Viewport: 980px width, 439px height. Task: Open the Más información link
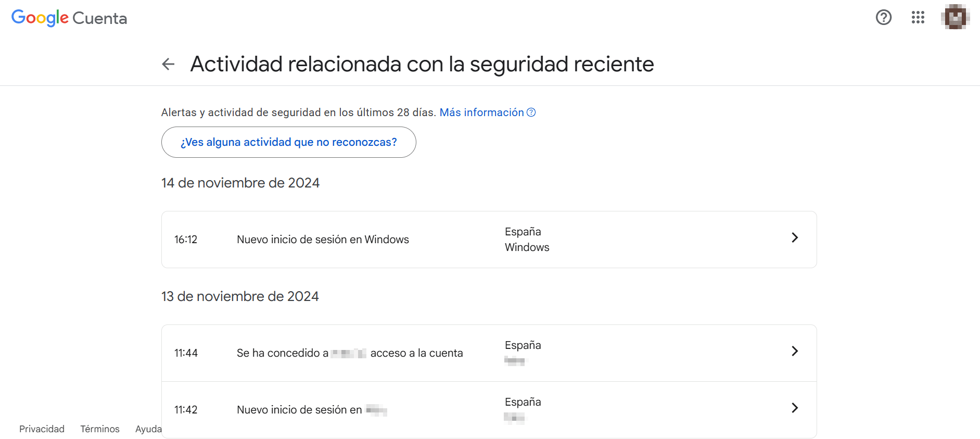pyautogui.click(x=482, y=112)
